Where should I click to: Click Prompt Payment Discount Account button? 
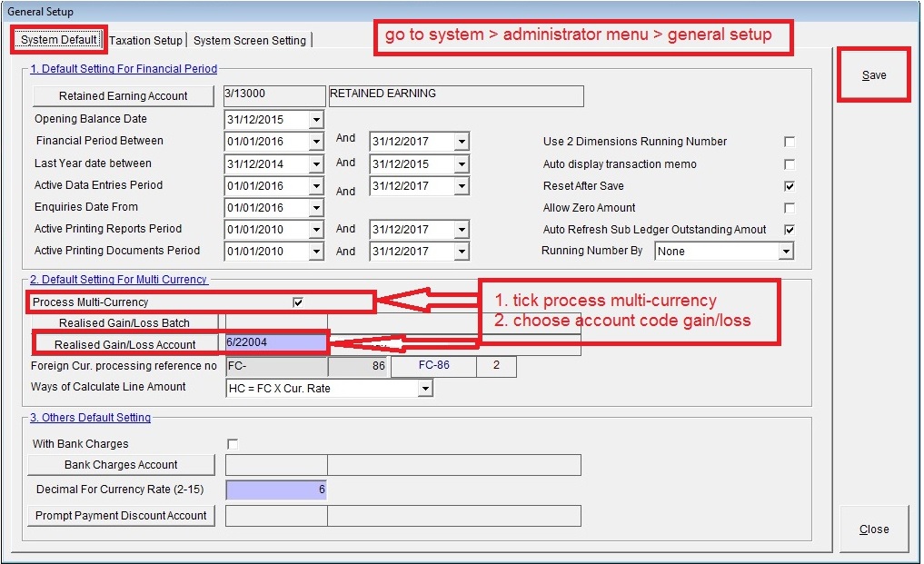121,515
